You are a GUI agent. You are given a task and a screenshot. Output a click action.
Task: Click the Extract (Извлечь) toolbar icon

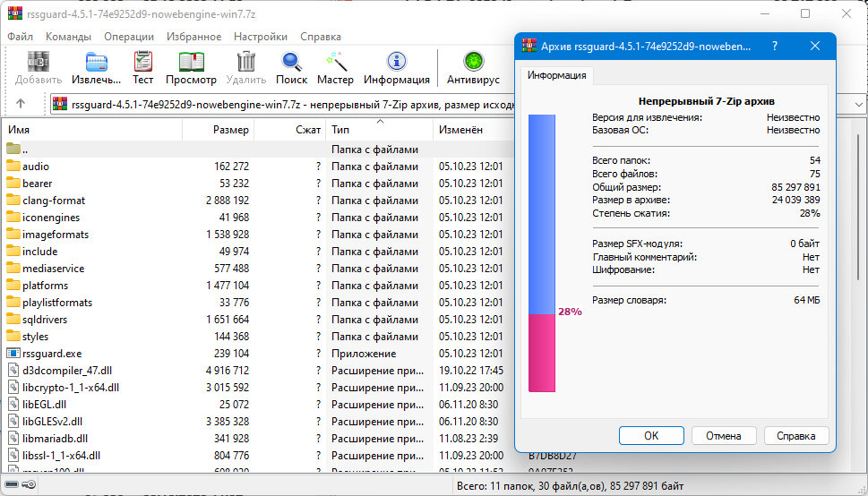pos(96,62)
